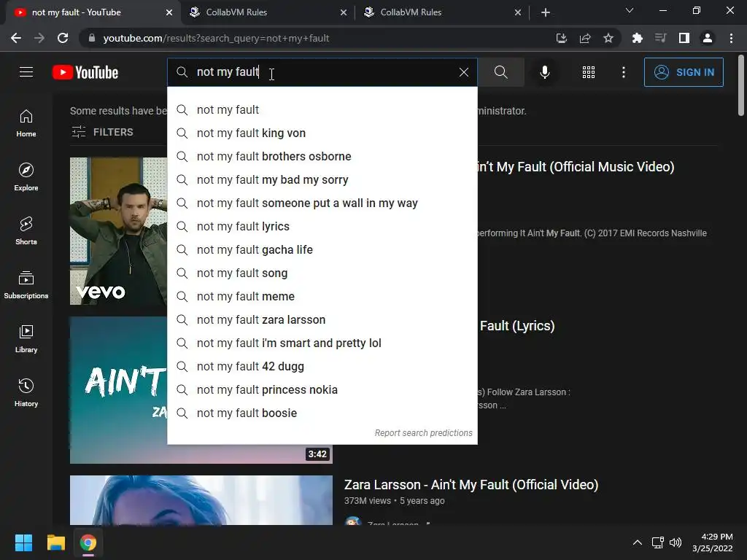Click Report search predictions link

[x=423, y=433]
